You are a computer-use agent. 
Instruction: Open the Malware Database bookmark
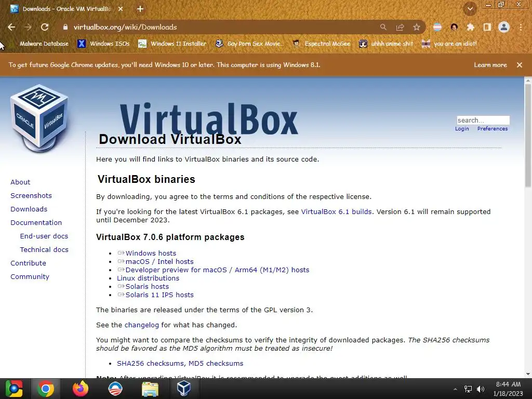[44, 44]
